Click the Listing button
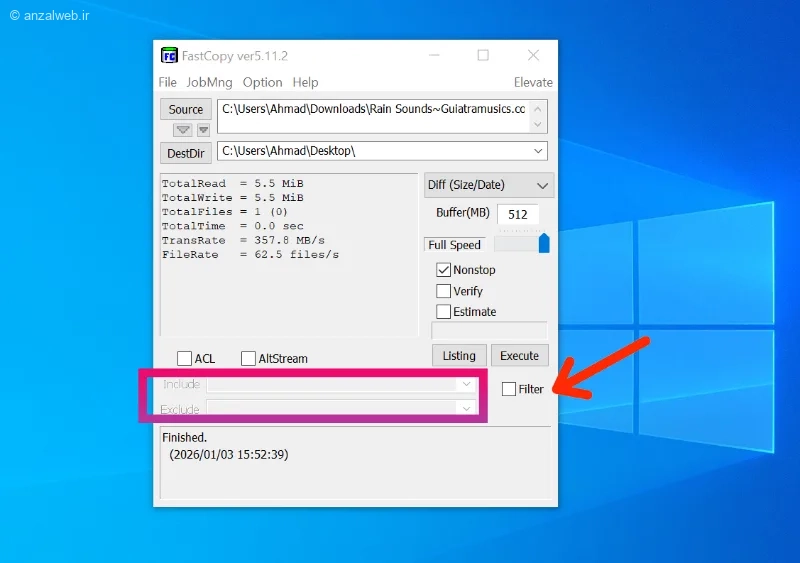Screen dimensions: 800x563 [x=459, y=356]
